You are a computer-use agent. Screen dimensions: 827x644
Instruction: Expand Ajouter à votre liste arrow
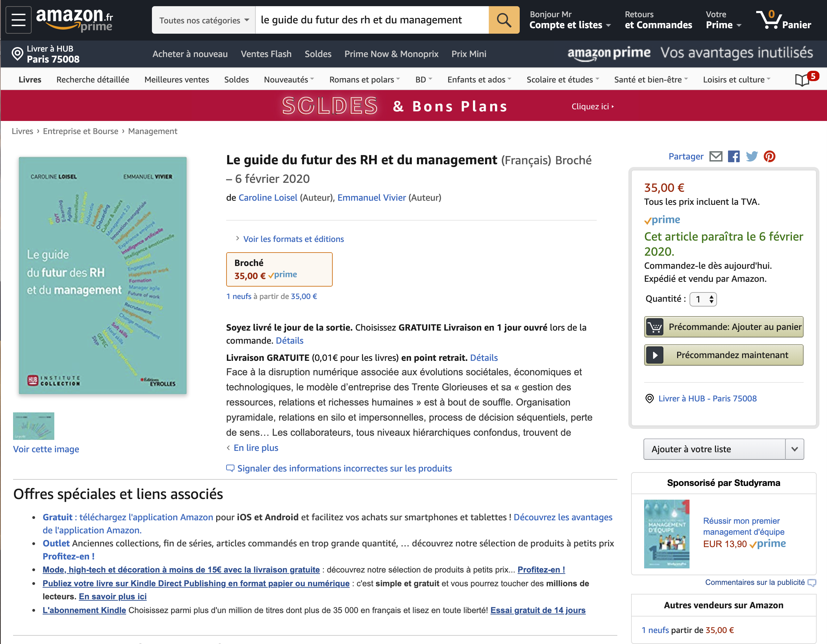(794, 449)
